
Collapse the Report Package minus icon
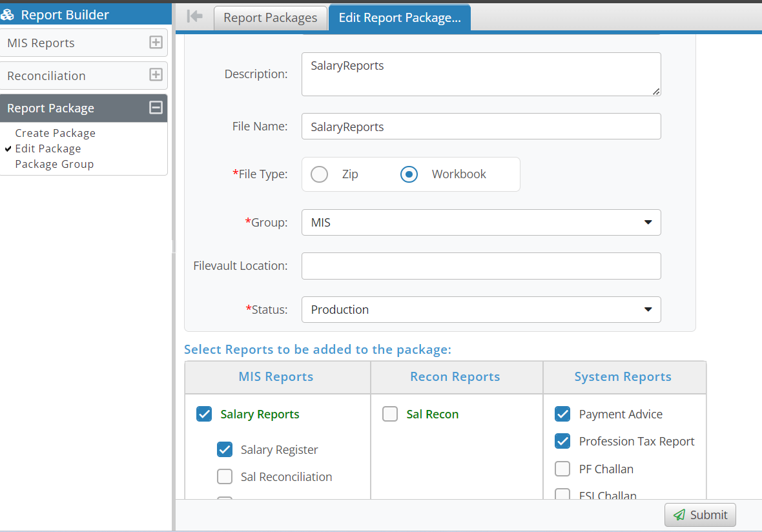coord(156,108)
